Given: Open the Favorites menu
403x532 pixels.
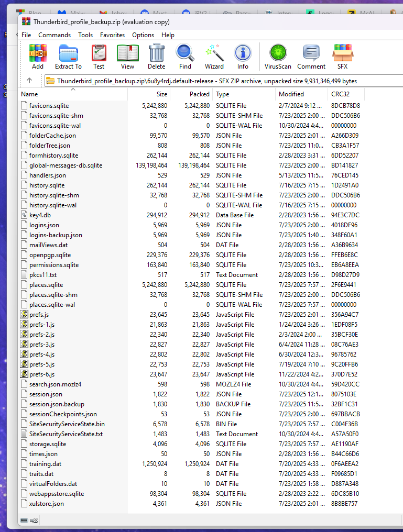Looking at the screenshot, I should point(112,35).
